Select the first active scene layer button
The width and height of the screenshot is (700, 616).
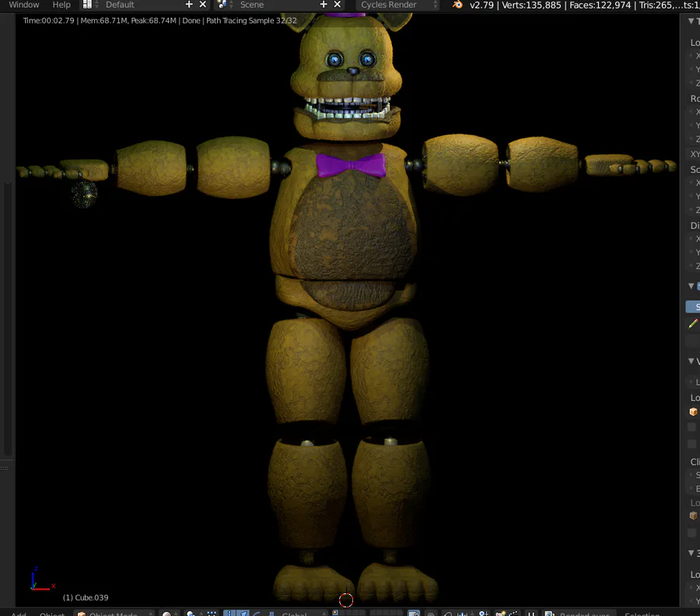coord(335,612)
